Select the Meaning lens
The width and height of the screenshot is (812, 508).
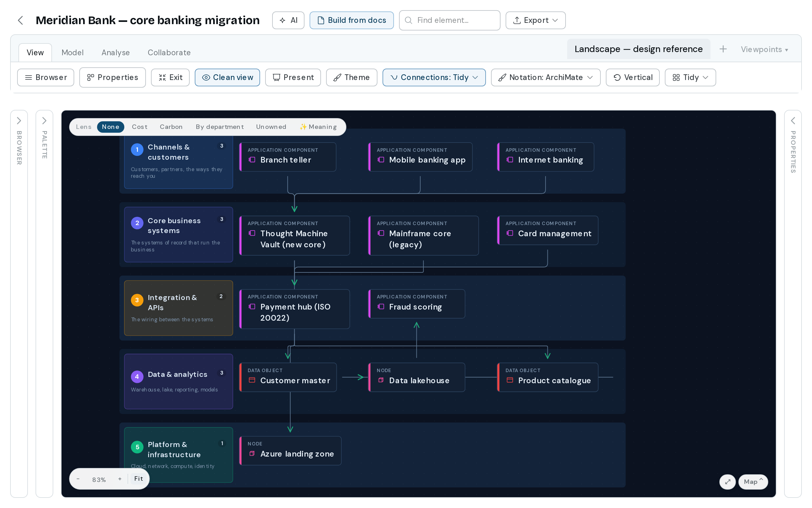[x=318, y=127]
